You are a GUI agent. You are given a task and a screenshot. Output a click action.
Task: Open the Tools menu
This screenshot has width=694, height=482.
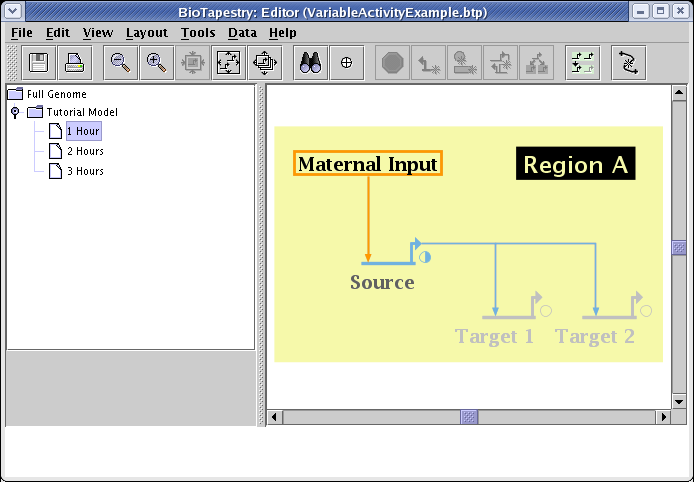click(198, 32)
